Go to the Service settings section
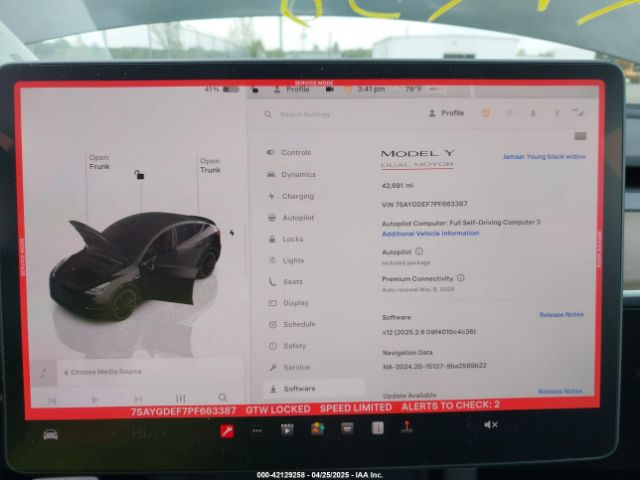 [x=289, y=367]
